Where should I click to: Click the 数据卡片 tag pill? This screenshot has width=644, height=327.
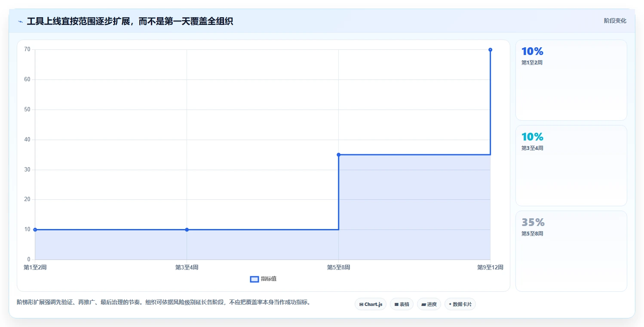(460, 304)
